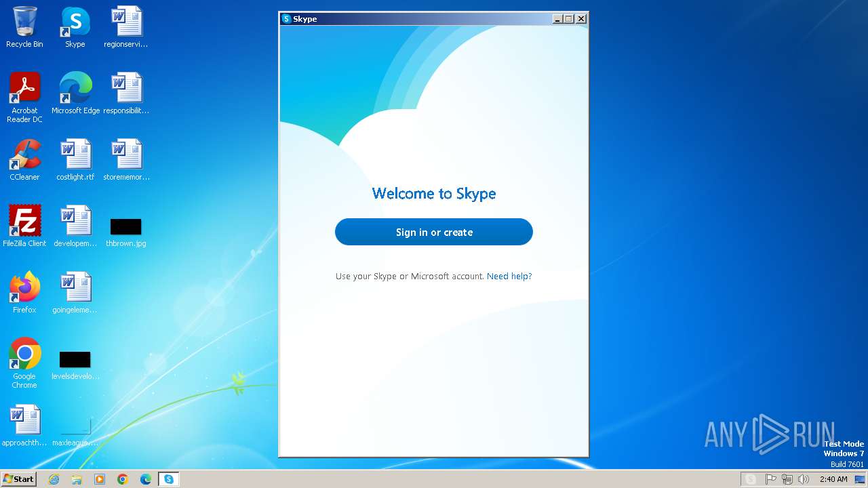Select the levelsdevelo... file icon

click(x=75, y=365)
